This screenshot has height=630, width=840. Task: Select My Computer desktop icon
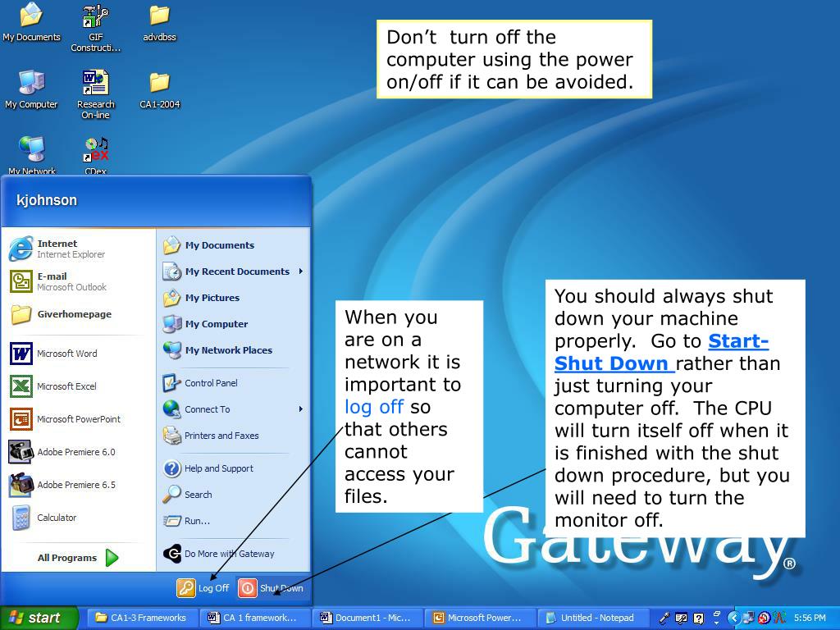pos(32,89)
